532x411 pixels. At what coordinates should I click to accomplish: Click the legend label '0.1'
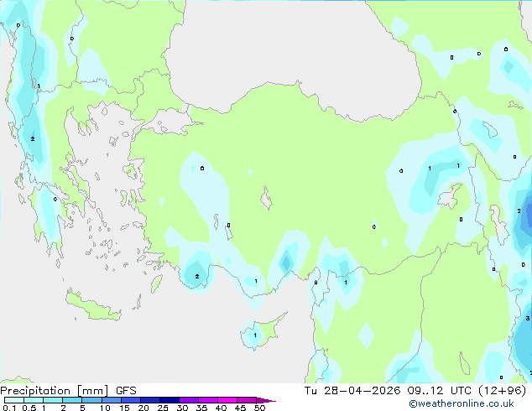[9, 408]
